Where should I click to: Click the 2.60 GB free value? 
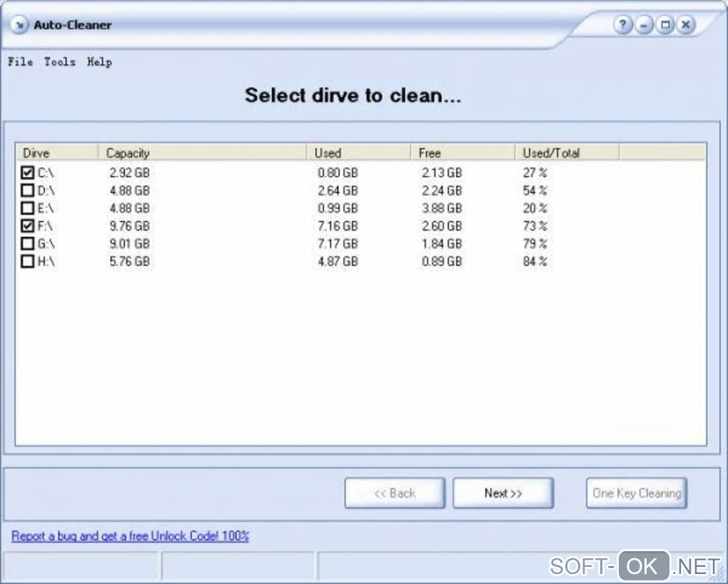(x=442, y=226)
